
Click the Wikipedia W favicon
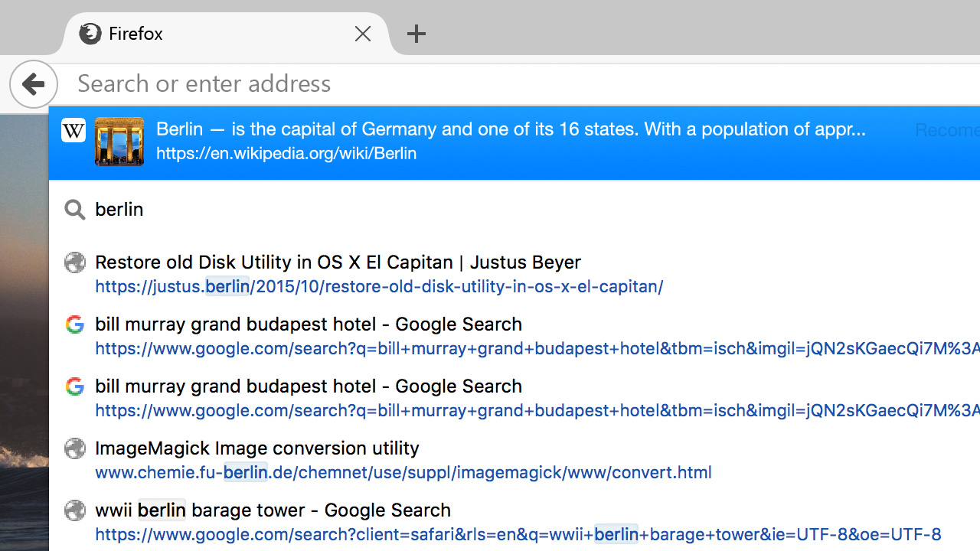(x=73, y=131)
